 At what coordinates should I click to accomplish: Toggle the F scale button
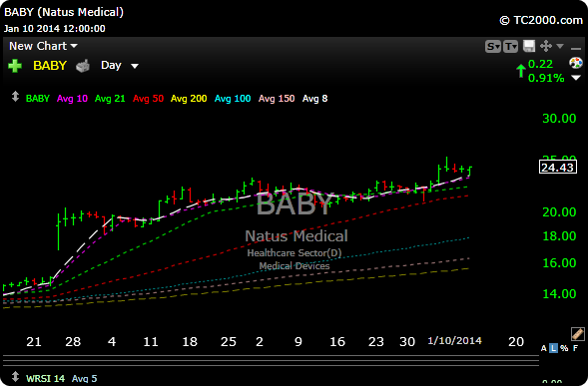575,348
